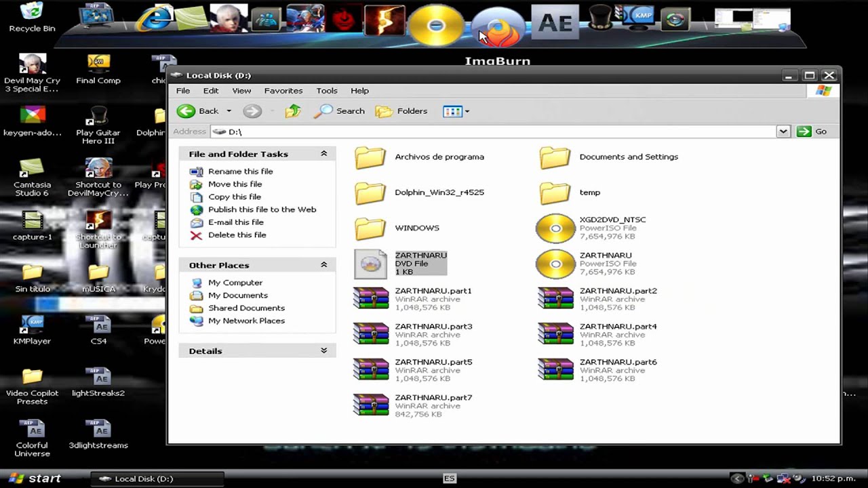
Task: Open the Recycle Bin on desktop
Action: click(32, 18)
